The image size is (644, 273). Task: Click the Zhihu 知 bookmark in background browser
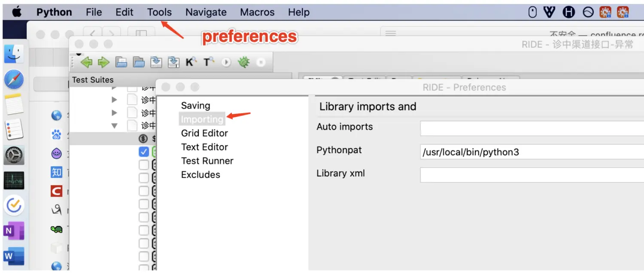click(x=57, y=172)
